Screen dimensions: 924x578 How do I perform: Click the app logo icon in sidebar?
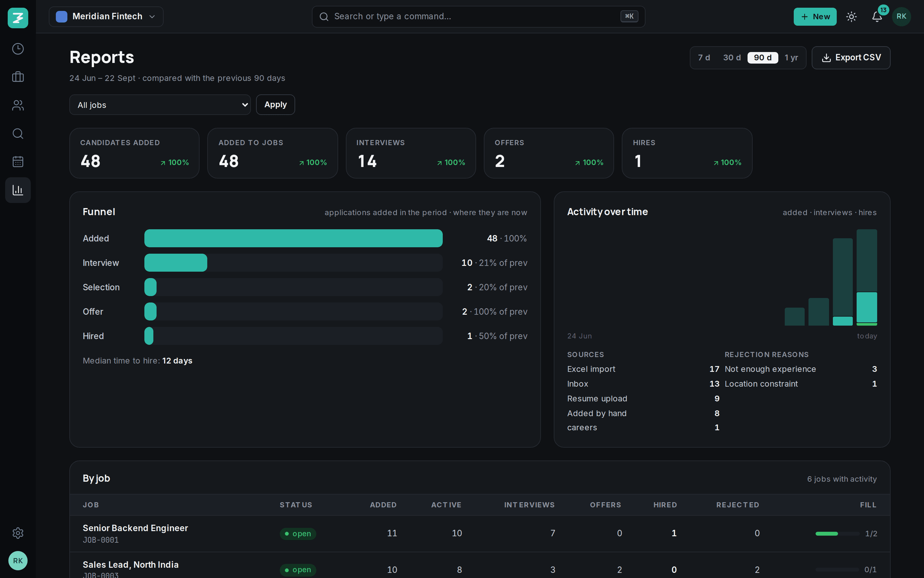click(18, 18)
